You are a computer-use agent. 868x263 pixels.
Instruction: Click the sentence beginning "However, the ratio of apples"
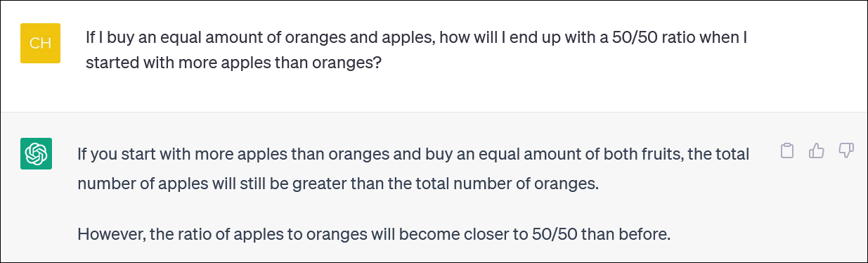[x=374, y=233]
